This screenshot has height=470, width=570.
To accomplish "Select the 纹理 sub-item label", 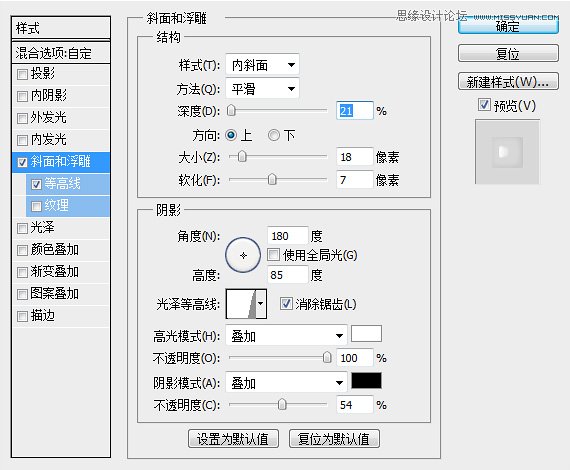I will [56, 205].
